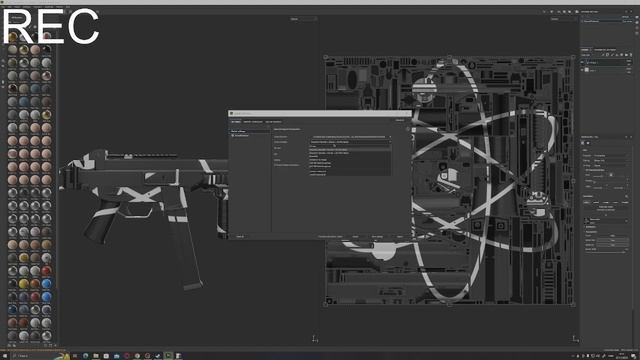
Task: Add a folder with the Layers toolbar folder icon
Action: tap(626, 55)
